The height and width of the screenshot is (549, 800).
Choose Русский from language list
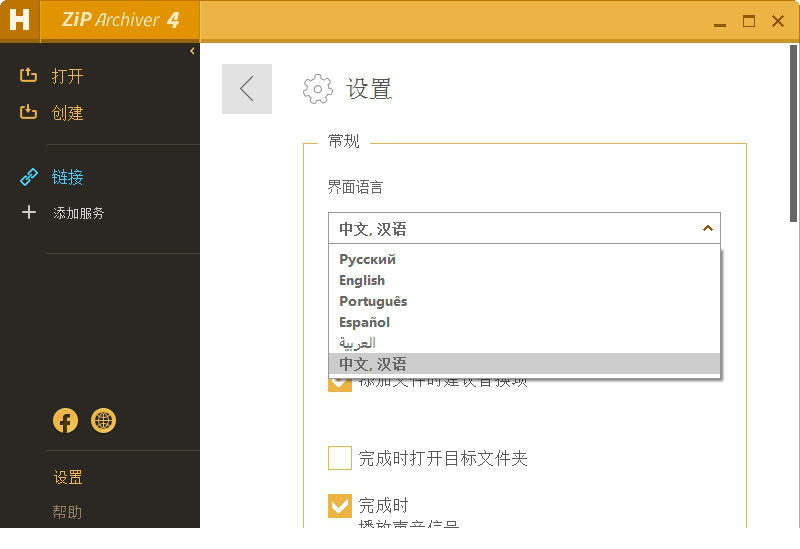coord(524,259)
